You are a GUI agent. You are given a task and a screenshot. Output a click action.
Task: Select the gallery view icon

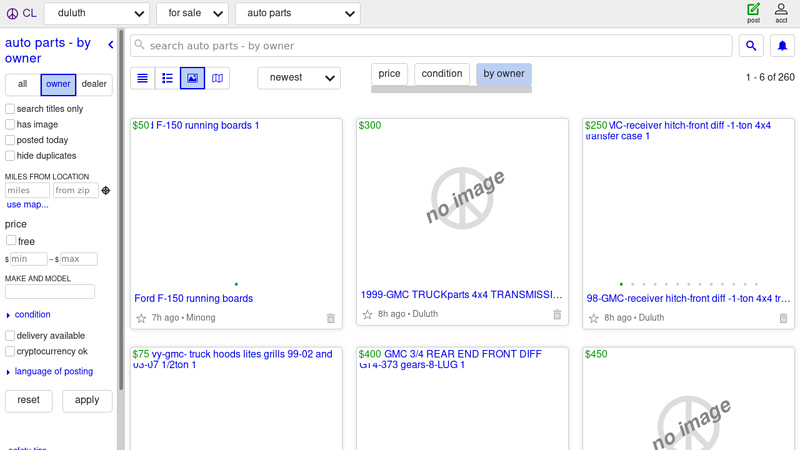click(x=192, y=78)
